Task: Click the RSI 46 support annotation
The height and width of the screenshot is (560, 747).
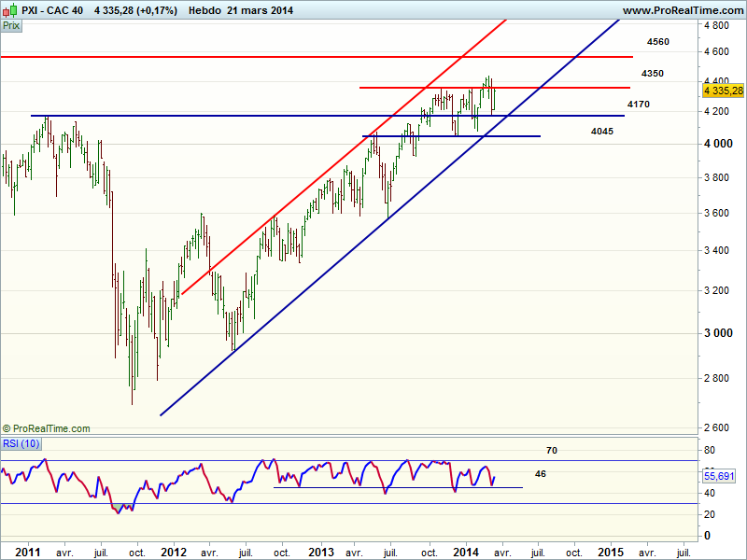Action: (540, 474)
